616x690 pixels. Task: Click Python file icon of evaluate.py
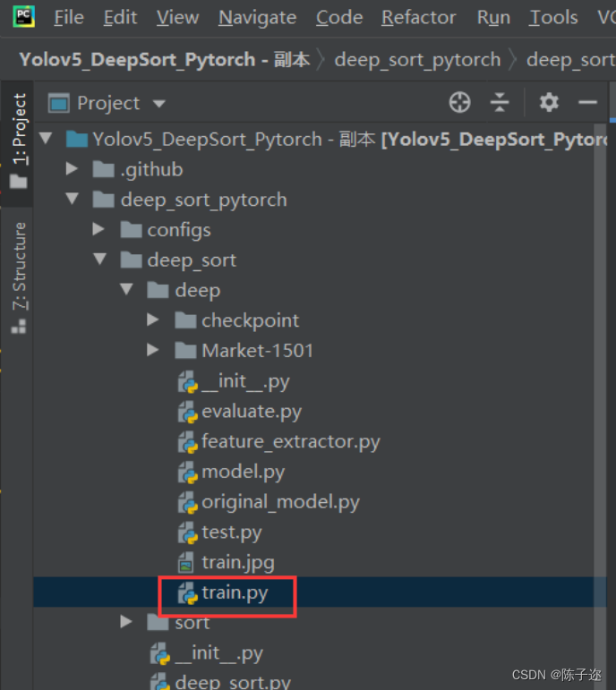point(188,413)
